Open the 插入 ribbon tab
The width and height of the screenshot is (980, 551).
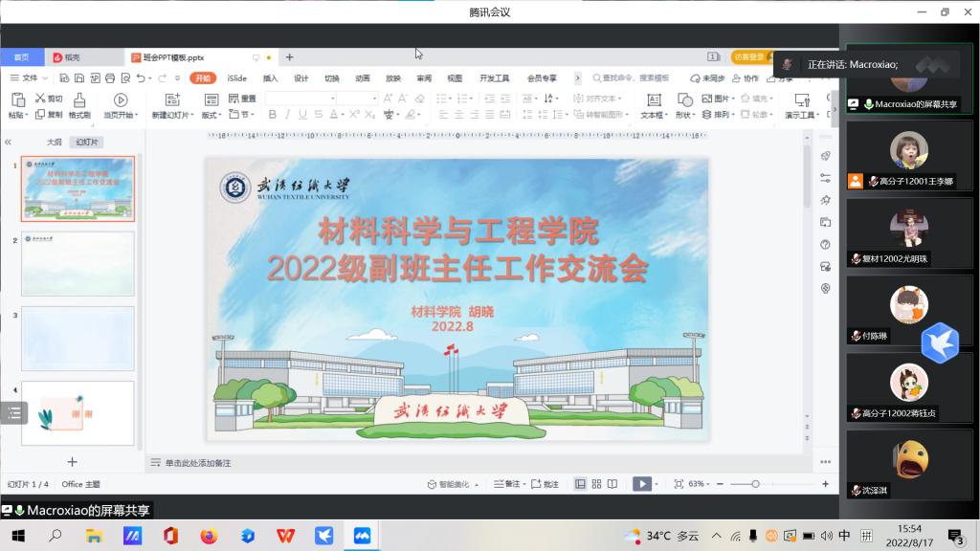[x=270, y=78]
